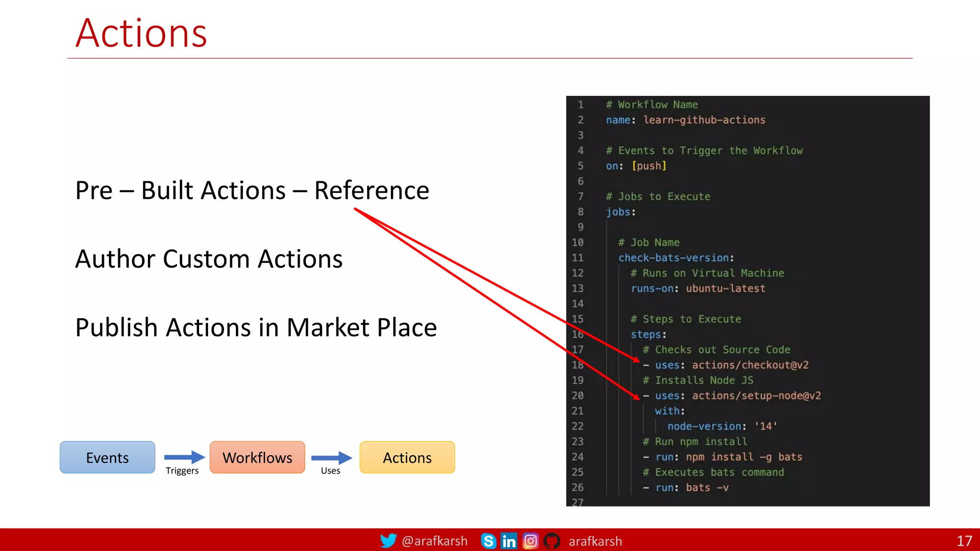
Task: Click the '# Job Name' comment
Action: [649, 242]
